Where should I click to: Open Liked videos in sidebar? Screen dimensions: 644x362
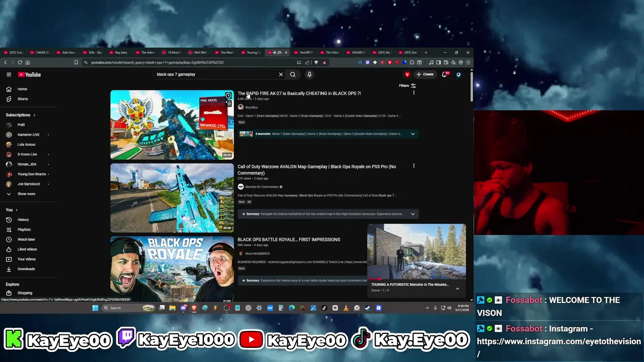coord(28,249)
